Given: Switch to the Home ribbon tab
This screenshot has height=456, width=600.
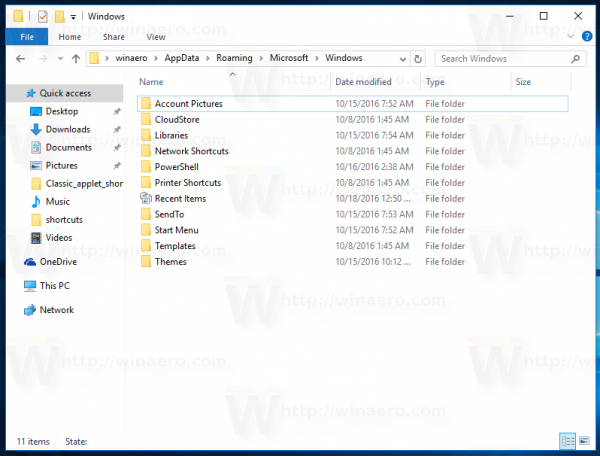Looking at the screenshot, I should (x=70, y=37).
